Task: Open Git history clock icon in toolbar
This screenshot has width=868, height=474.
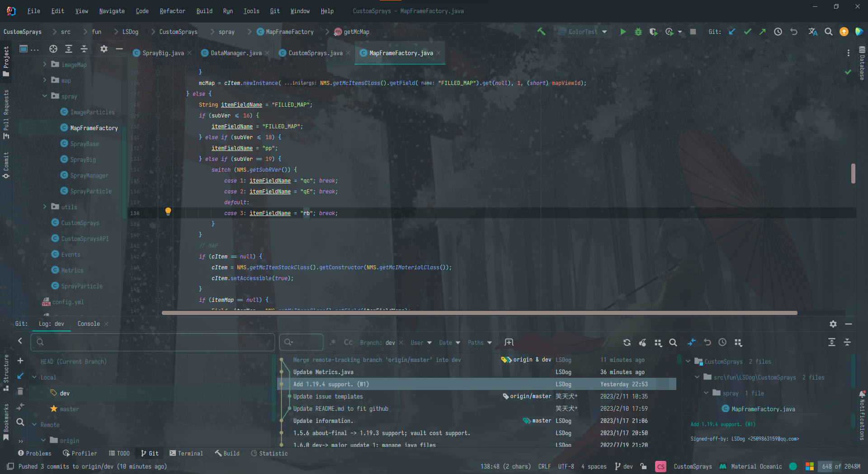Action: click(778, 32)
